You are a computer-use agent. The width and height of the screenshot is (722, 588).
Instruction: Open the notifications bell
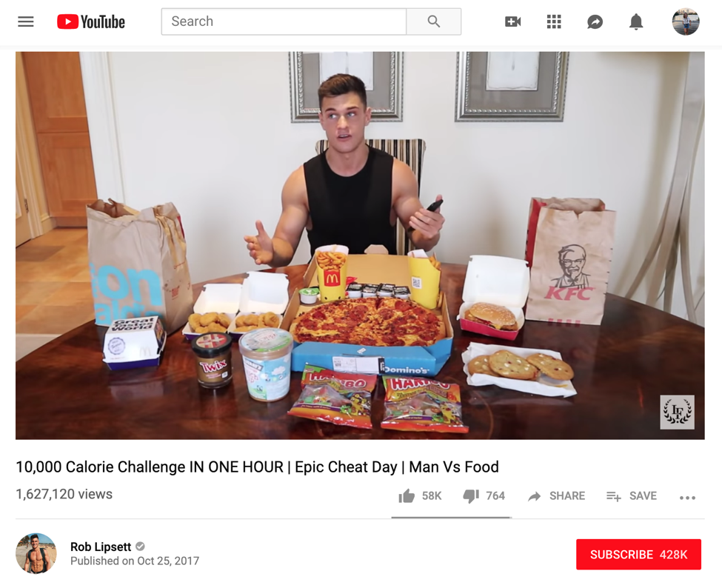[x=636, y=21]
